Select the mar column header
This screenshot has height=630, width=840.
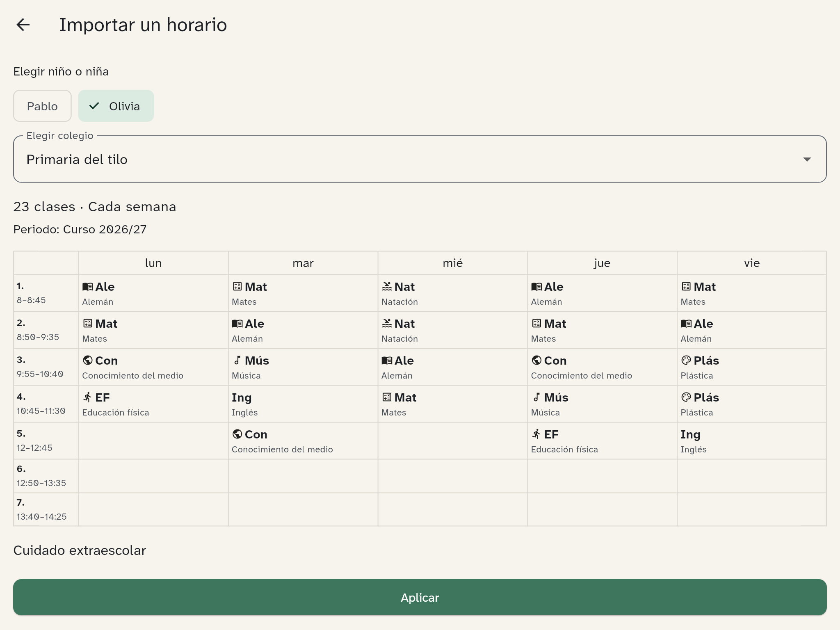click(x=303, y=263)
